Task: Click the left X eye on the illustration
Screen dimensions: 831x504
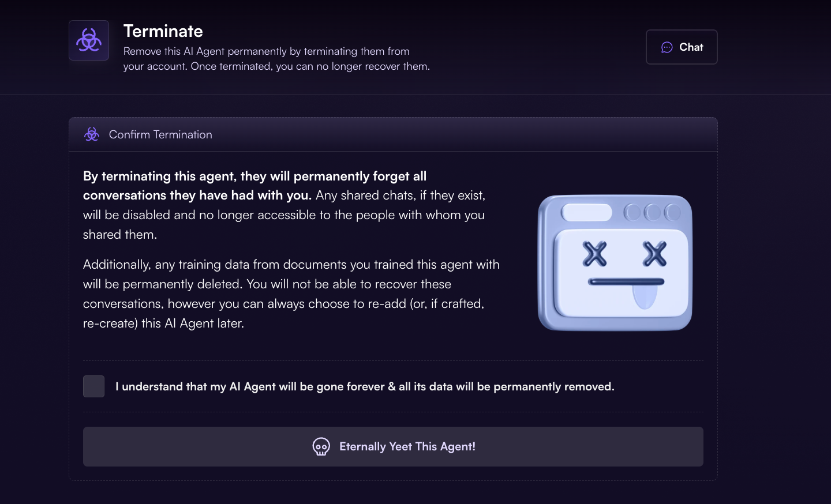Action: pyautogui.click(x=594, y=254)
